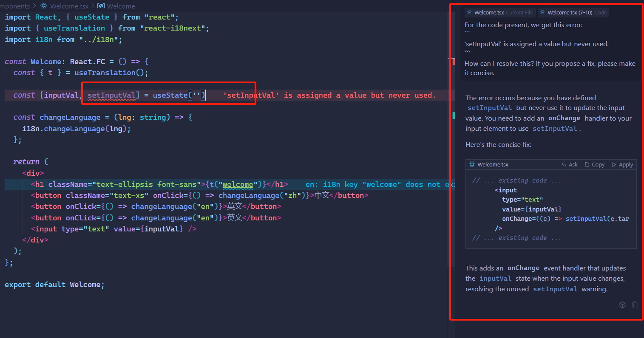Click onChange inline code in explanation
Screen dimensions: 644x338
(x=564, y=118)
